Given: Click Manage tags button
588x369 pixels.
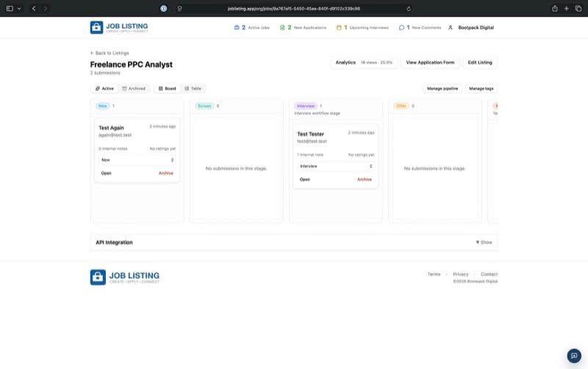Looking at the screenshot, I should [481, 88].
